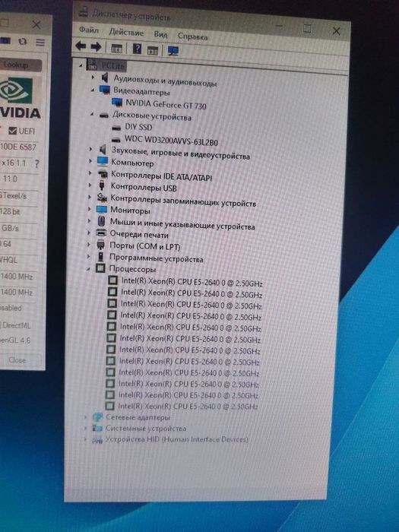This screenshot has width=399, height=532.
Task: Open the Справка menu
Action: 192,36
